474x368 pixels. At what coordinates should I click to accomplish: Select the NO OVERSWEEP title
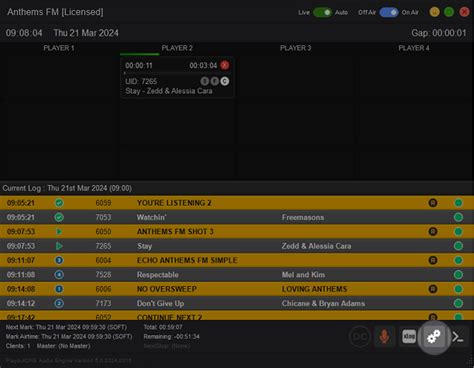tap(167, 289)
